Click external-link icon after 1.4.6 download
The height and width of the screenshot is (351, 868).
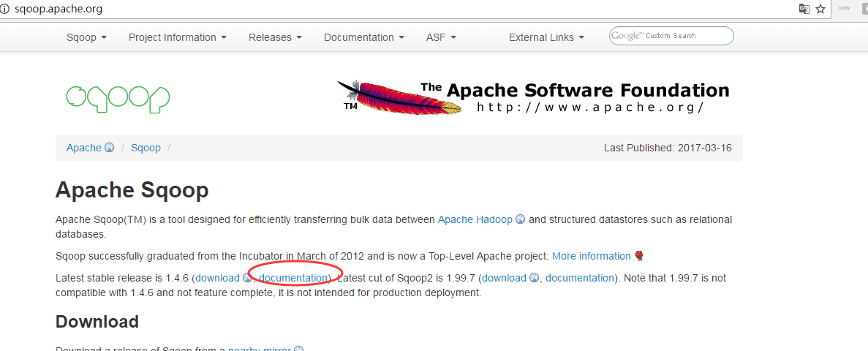(247, 278)
